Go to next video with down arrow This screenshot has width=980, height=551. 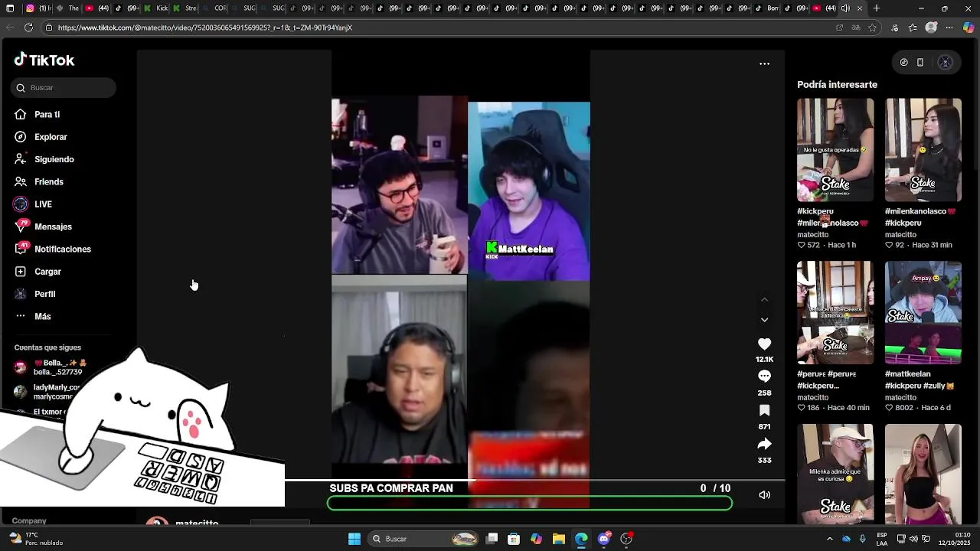point(764,320)
